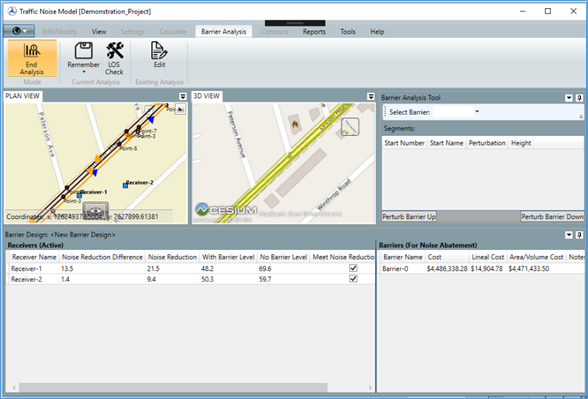Pin the Barrier Analysis Tool panel
The height and width of the screenshot is (399, 588).
579,98
